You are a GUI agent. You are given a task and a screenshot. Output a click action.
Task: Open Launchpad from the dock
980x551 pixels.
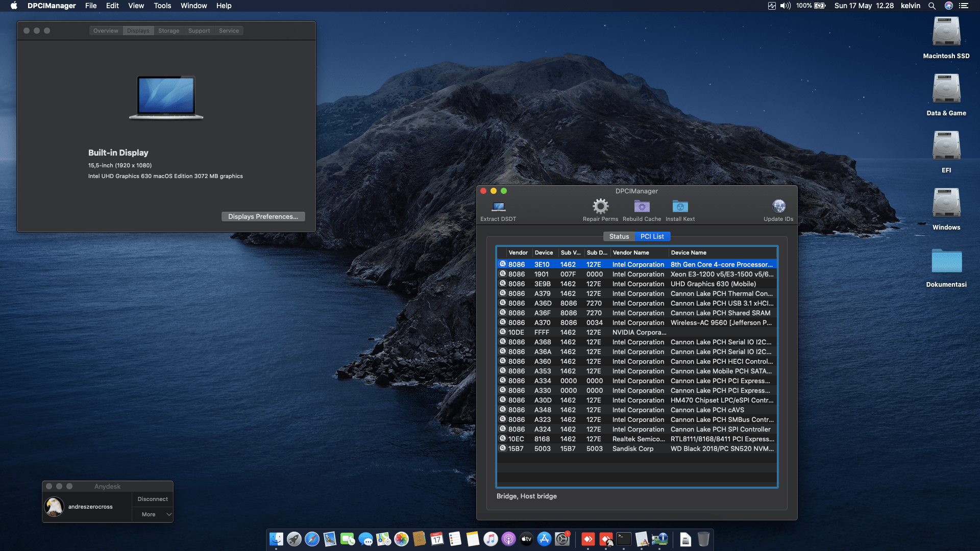pyautogui.click(x=294, y=539)
